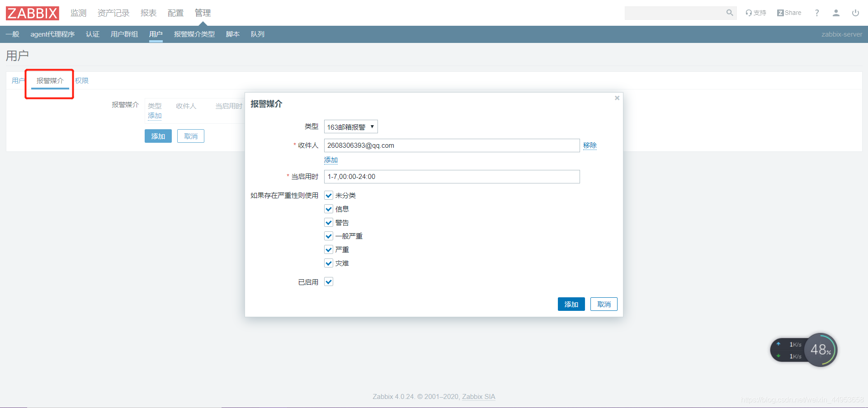Toggle the Information (信息) checkbox

click(x=329, y=209)
